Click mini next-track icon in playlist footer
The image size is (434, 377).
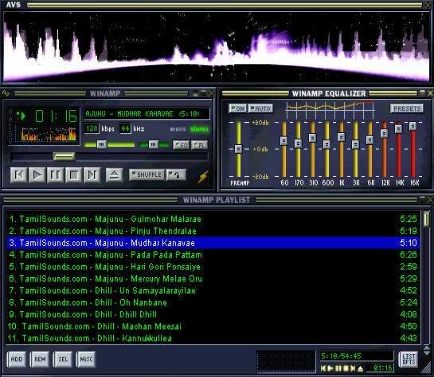pos(353,368)
